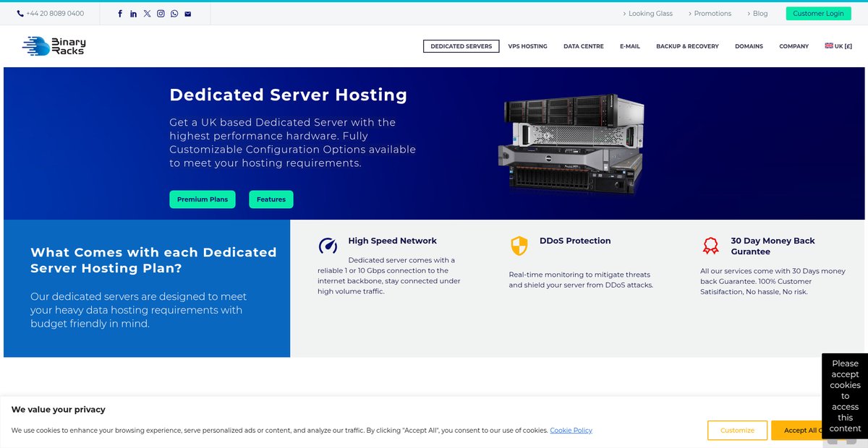This screenshot has width=868, height=448.
Task: Open the X (Twitter) icon
Action: pos(147,14)
